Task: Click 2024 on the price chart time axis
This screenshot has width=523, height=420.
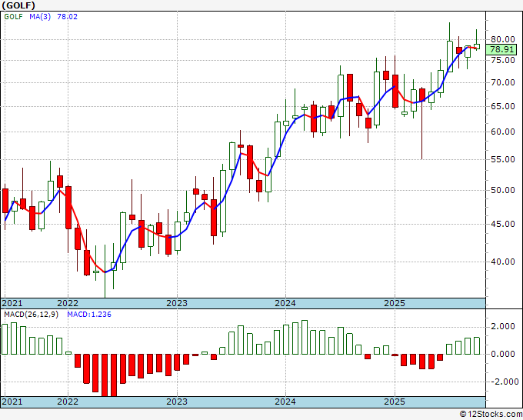Action: [x=285, y=303]
